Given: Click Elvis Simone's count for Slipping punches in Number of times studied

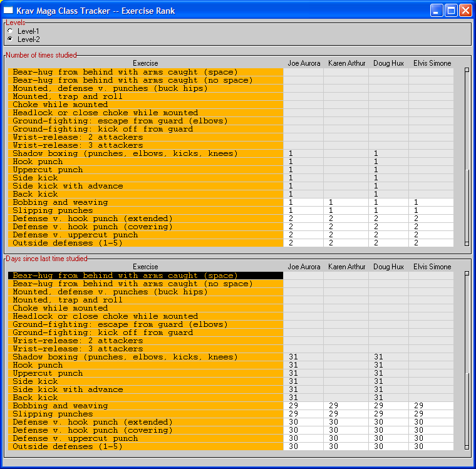Looking at the screenshot, I should coord(432,210).
